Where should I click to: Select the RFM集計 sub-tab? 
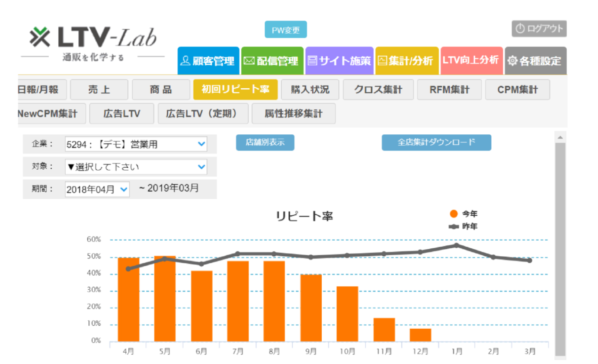pyautogui.click(x=449, y=90)
